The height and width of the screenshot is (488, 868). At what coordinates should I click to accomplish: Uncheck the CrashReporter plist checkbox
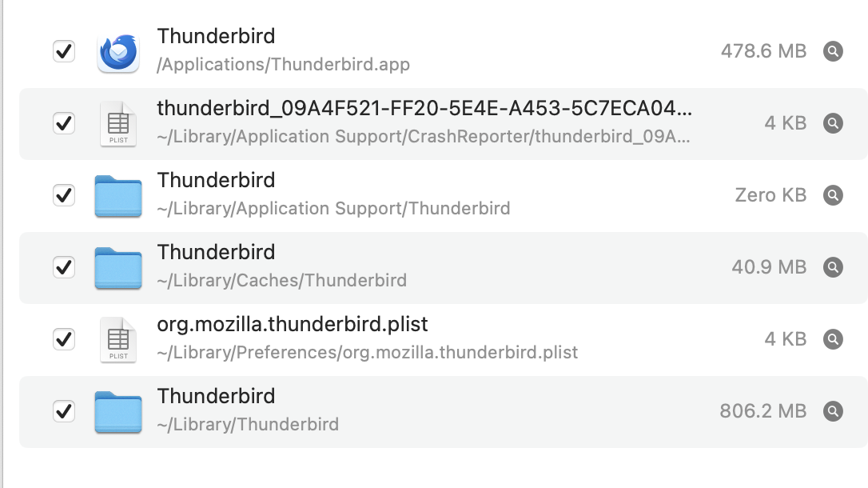coord(64,124)
